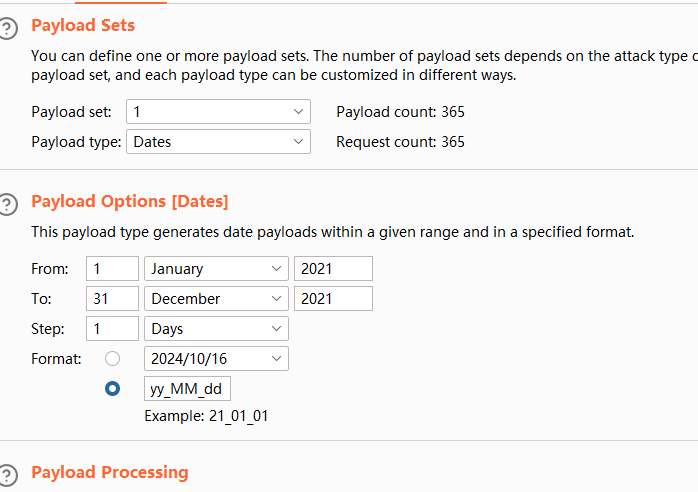Select the custom format radio button
The image size is (698, 492).
click(113, 389)
